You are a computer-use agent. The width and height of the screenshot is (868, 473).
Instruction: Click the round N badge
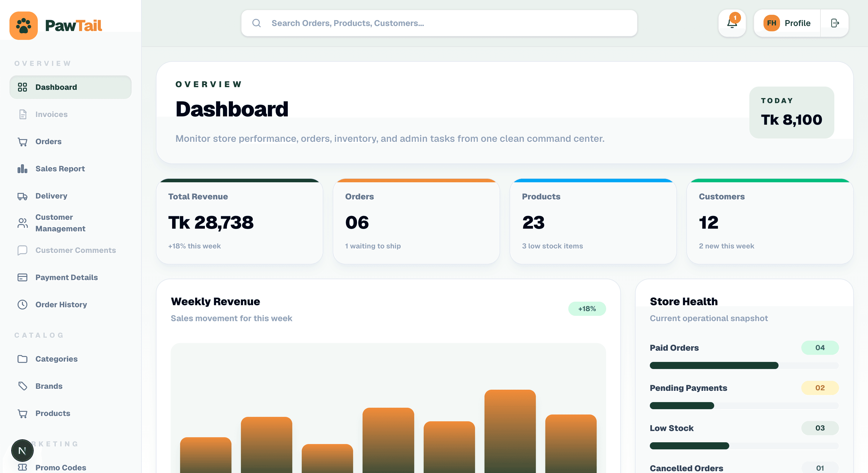(22, 451)
